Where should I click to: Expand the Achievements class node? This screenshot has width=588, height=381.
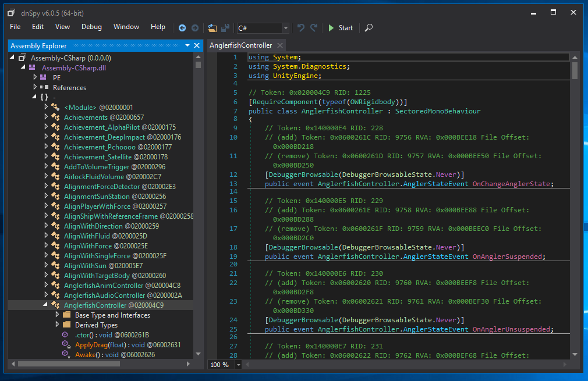click(x=47, y=117)
